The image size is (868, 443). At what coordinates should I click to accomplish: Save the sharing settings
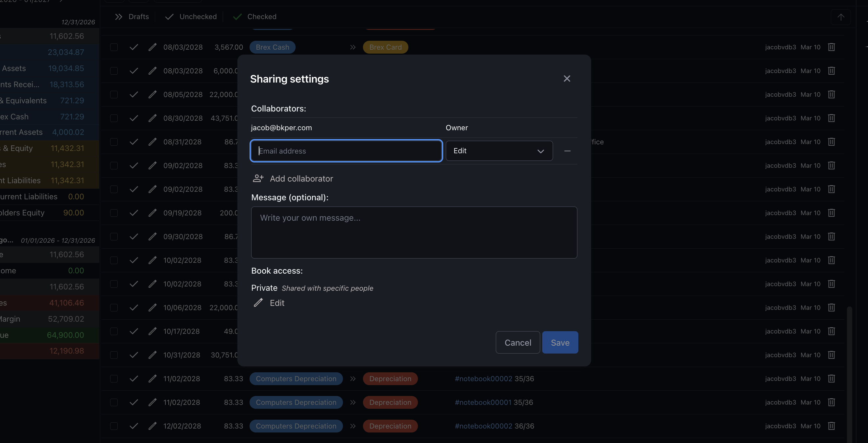click(560, 342)
